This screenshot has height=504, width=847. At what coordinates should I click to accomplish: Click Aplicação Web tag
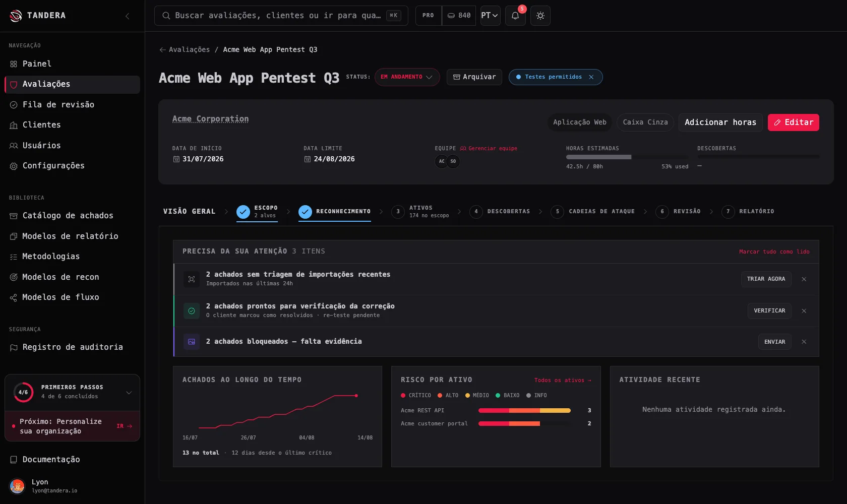(x=580, y=122)
